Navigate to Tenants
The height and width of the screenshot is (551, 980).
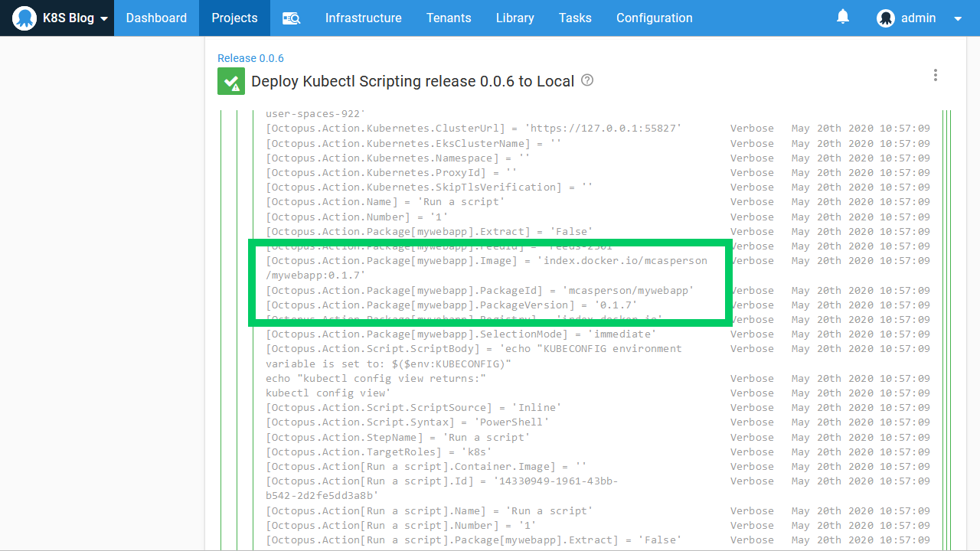(x=449, y=18)
